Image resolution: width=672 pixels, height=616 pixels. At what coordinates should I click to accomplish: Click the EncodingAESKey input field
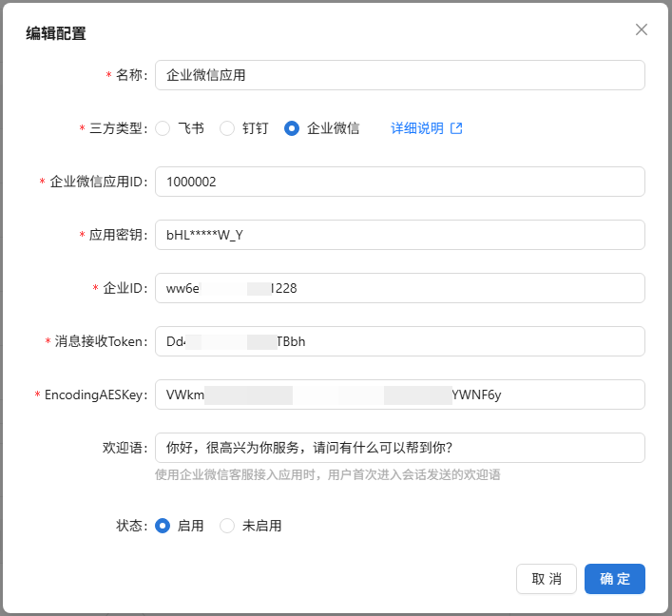click(400, 395)
